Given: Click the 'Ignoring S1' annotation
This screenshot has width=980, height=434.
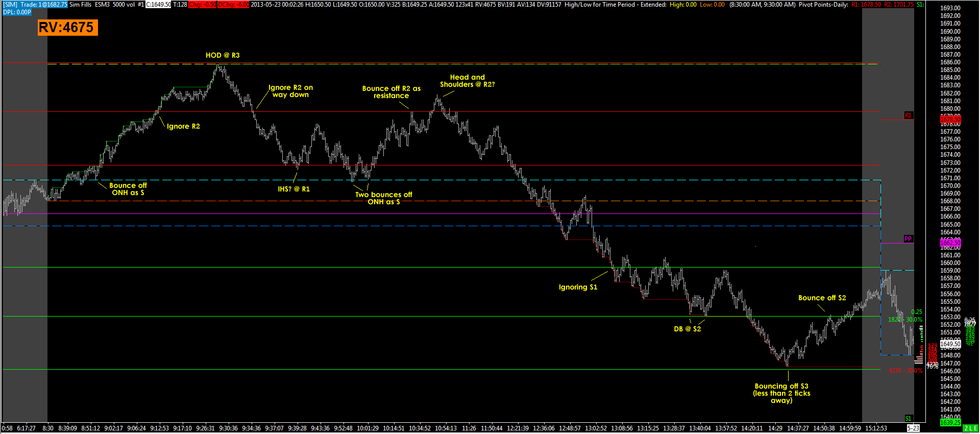Looking at the screenshot, I should coord(578,287).
